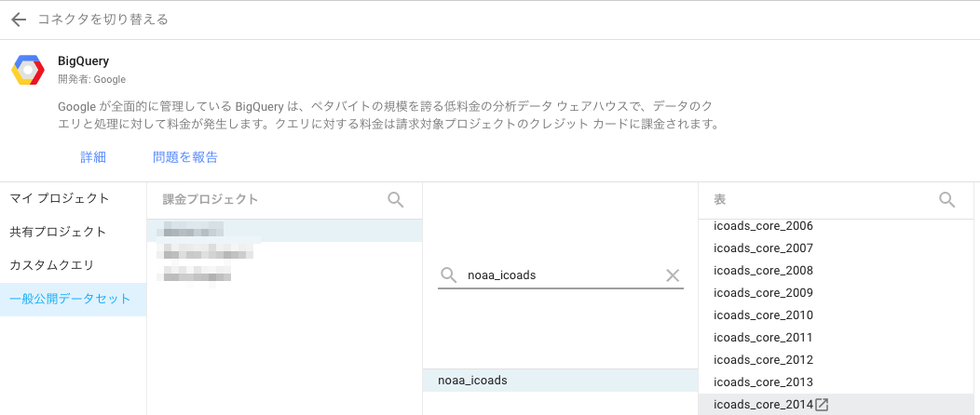Click the noaa_icoads search input field
The height and width of the screenshot is (415, 980).
[561, 275]
